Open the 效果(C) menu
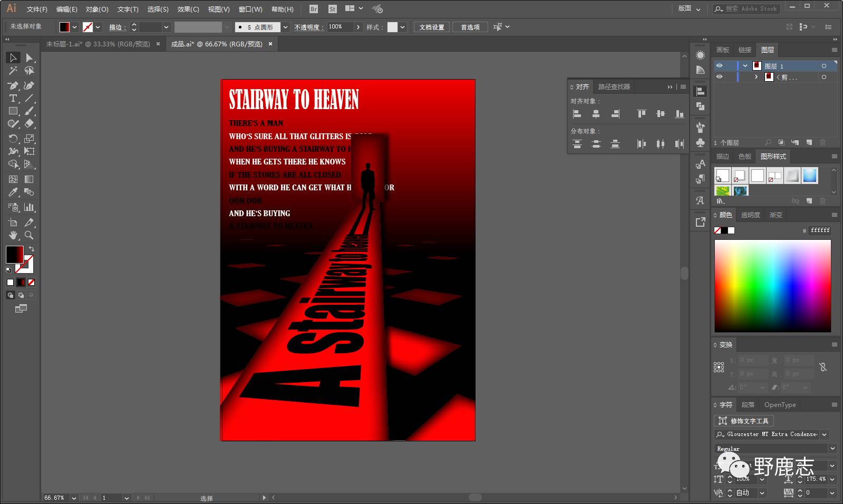The image size is (843, 504). 188,9
